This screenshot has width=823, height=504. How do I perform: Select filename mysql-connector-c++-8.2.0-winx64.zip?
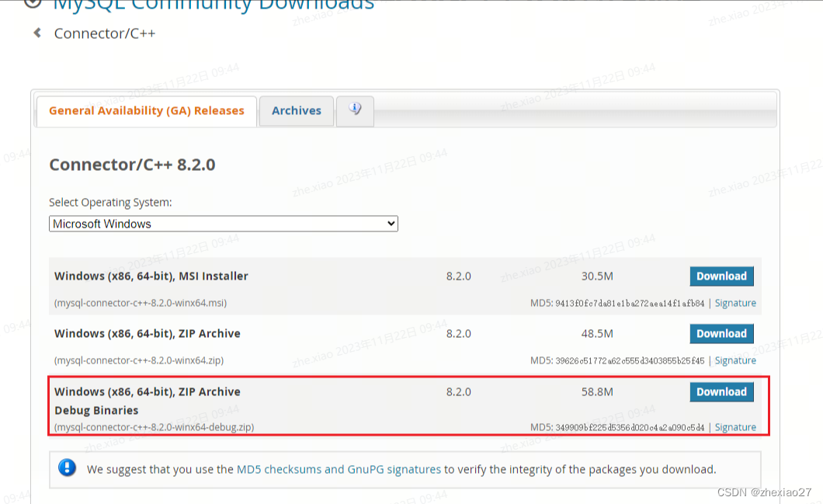tap(139, 360)
